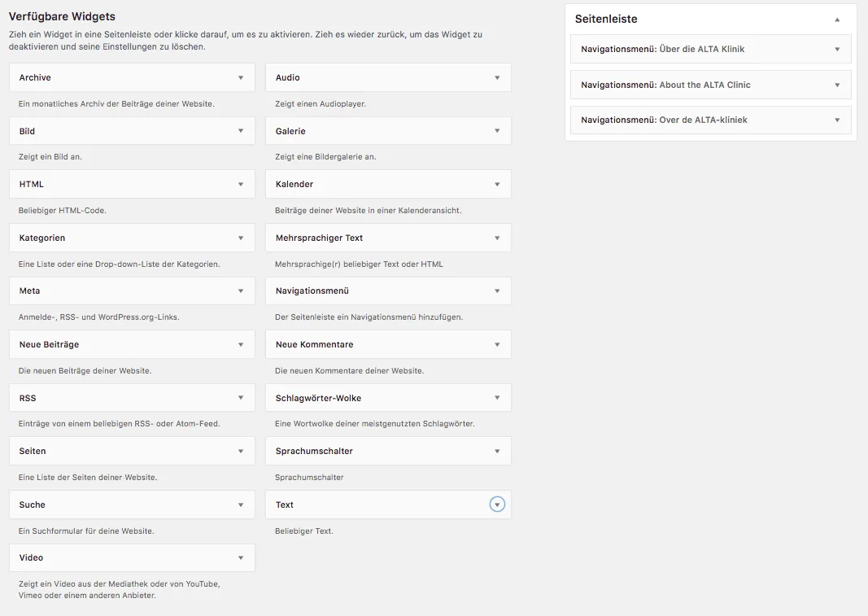Open the Mehrsprachiger Text widget arrow
The height and width of the screenshot is (616, 868).
(497, 238)
